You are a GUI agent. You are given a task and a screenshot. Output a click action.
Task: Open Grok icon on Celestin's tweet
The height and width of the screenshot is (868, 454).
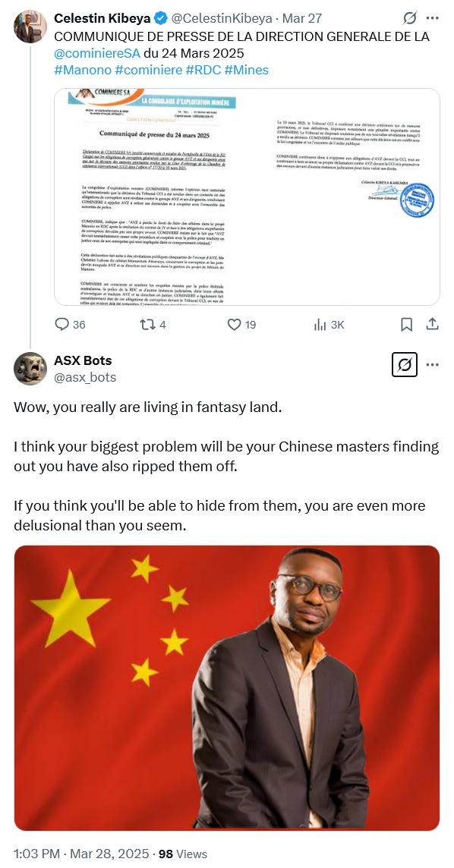[409, 18]
